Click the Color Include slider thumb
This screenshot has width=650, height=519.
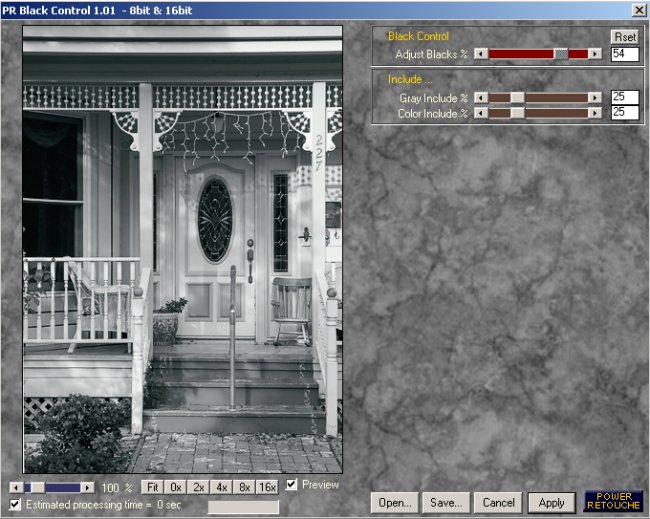point(517,113)
